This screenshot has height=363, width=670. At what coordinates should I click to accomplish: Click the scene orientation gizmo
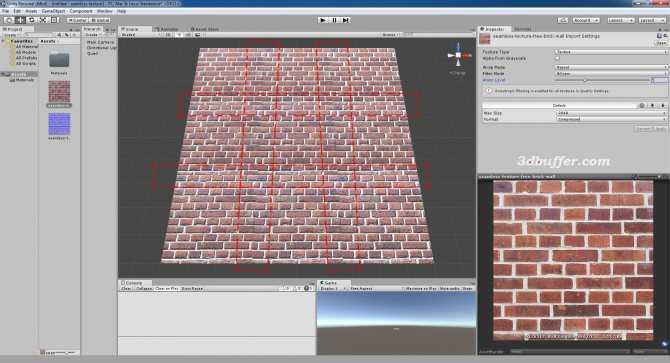tap(458, 55)
